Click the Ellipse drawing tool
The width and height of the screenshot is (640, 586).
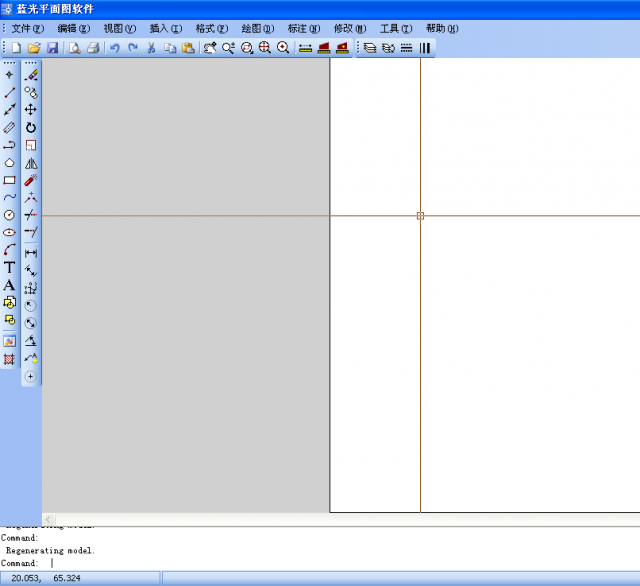10,232
